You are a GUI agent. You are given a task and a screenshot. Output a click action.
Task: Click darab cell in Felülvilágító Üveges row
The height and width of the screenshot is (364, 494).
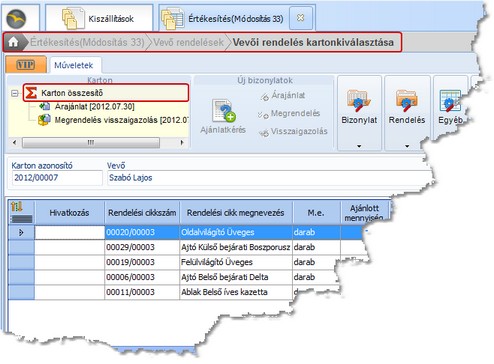pos(315,262)
